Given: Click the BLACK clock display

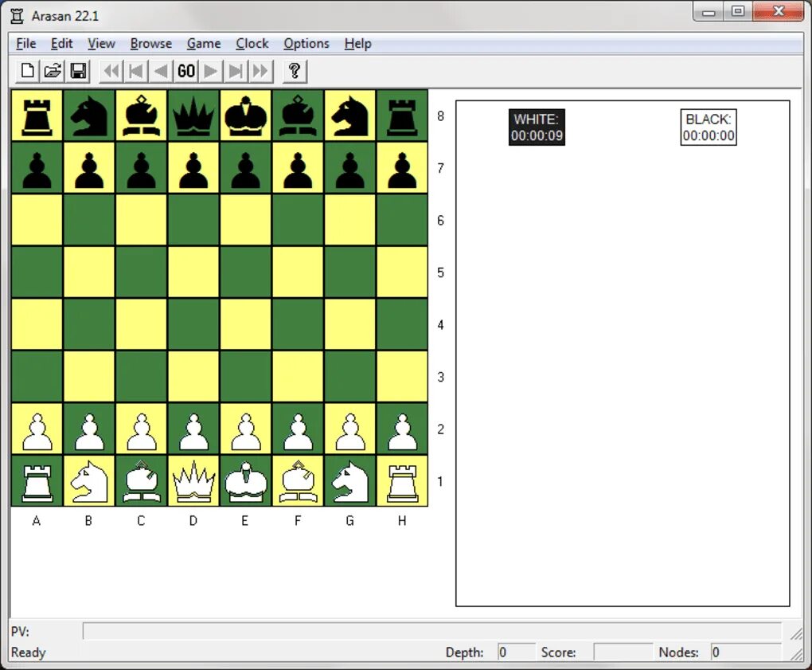Looking at the screenshot, I should click(x=709, y=127).
